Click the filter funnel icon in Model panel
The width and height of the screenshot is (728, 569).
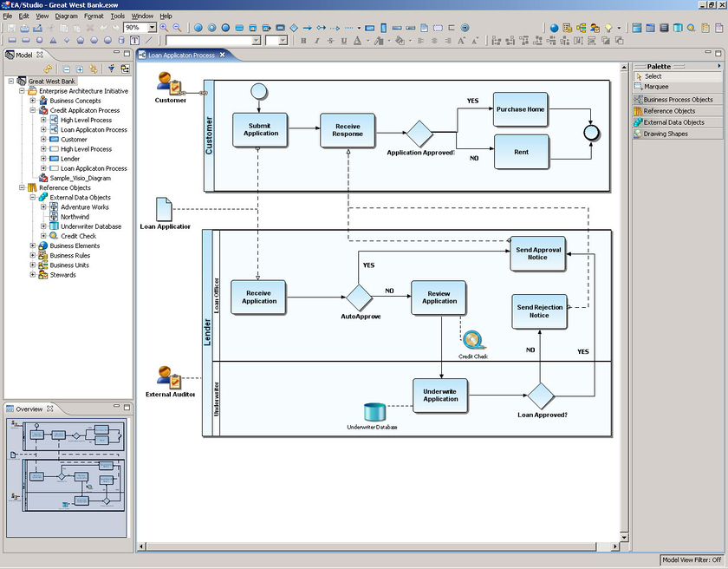tap(112, 69)
